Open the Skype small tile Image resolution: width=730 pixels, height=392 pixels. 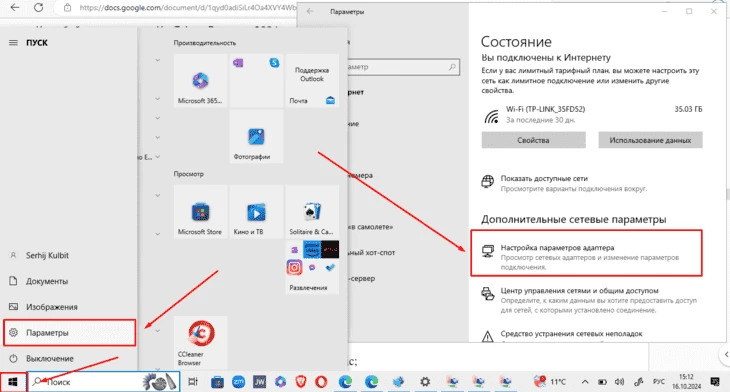click(x=274, y=62)
